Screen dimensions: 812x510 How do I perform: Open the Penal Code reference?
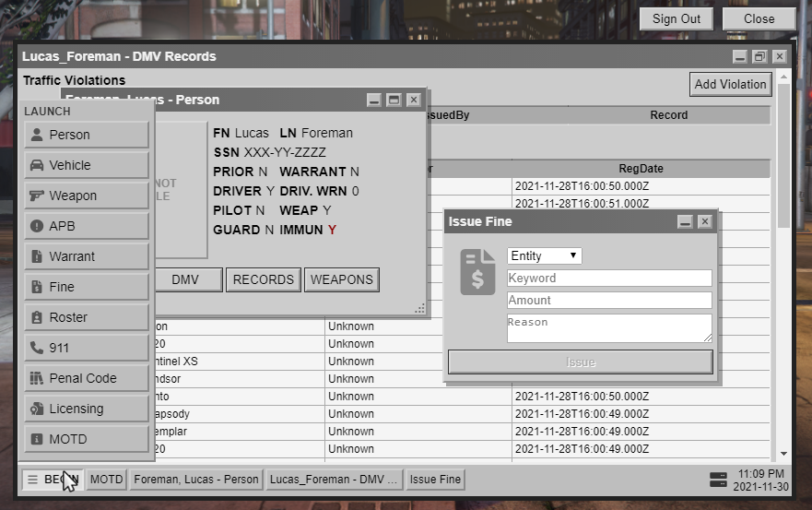click(87, 378)
